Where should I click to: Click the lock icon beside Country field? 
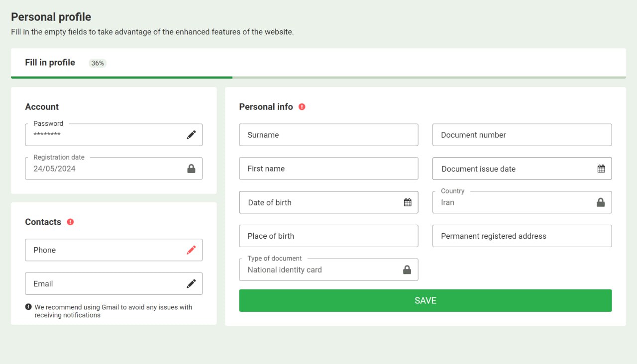pos(601,202)
